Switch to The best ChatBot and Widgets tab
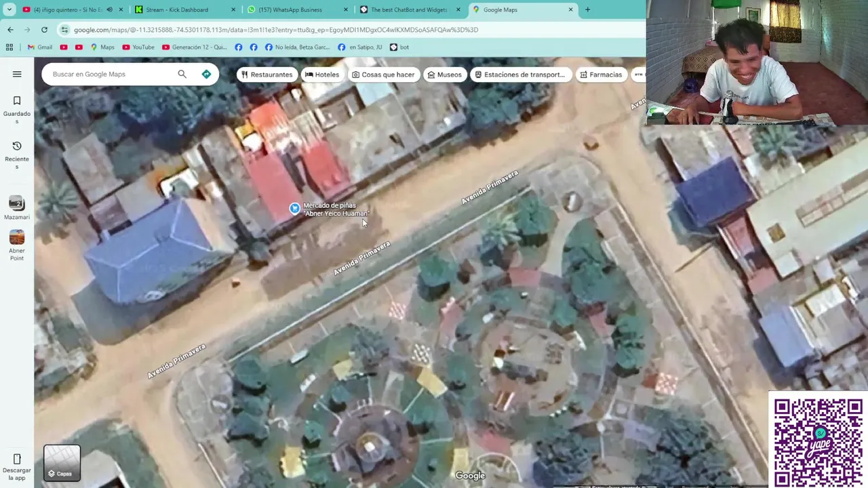 coord(410,9)
